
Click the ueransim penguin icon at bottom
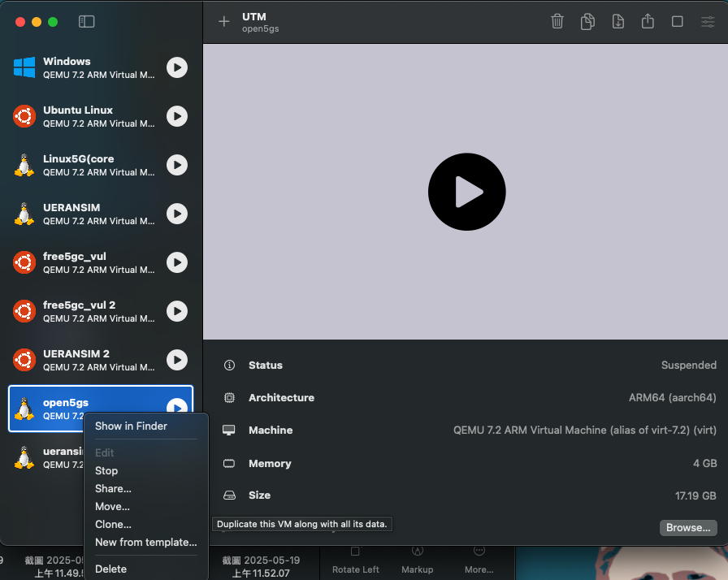[24, 457]
